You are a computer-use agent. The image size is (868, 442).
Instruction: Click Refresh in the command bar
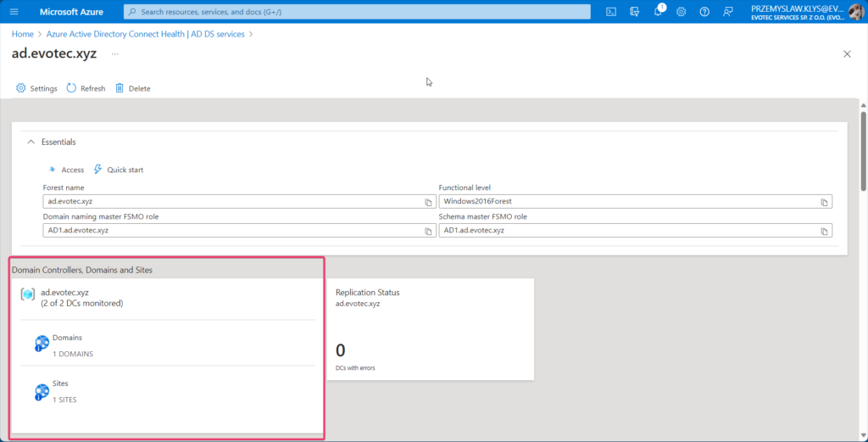pos(86,88)
